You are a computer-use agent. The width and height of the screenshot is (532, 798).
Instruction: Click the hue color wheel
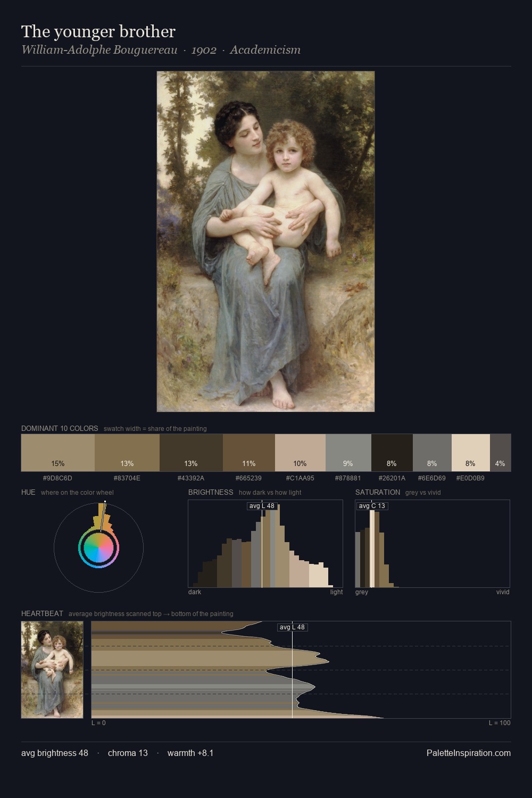98,547
